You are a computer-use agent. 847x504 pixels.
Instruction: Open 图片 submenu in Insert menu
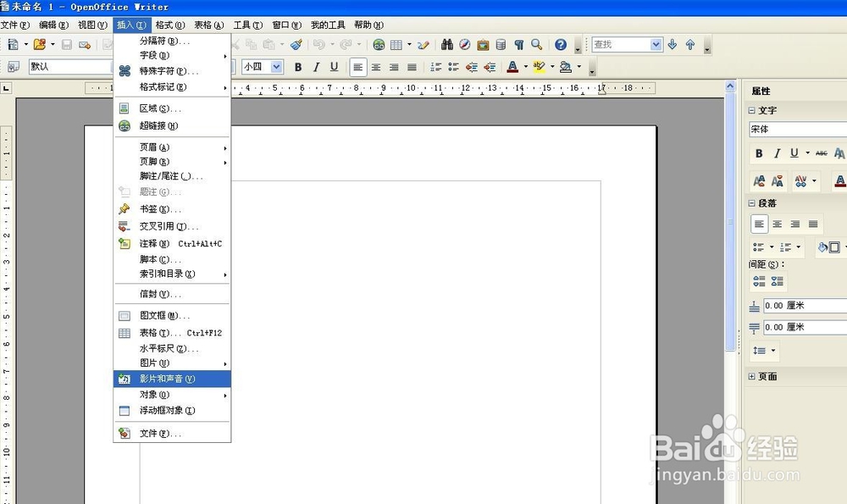[x=172, y=363]
